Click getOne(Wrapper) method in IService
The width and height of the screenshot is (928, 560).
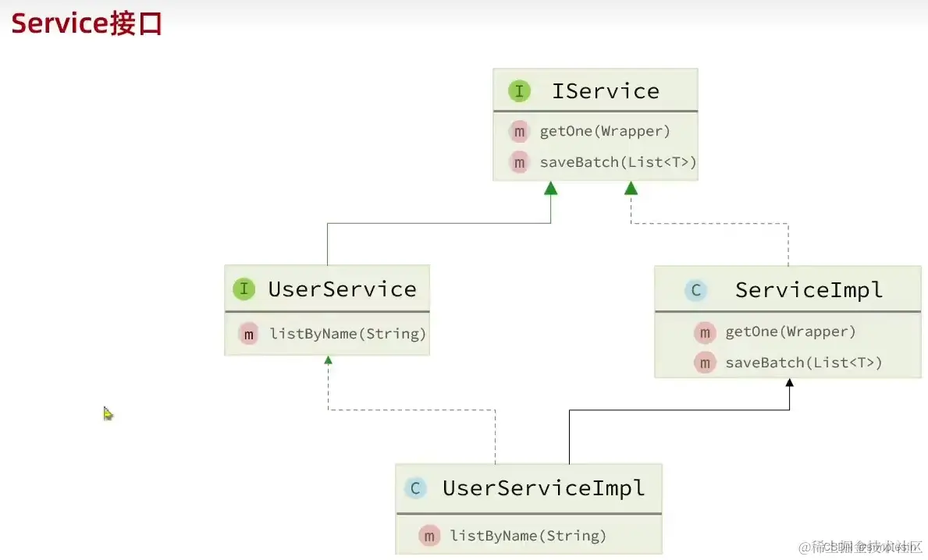tap(605, 131)
